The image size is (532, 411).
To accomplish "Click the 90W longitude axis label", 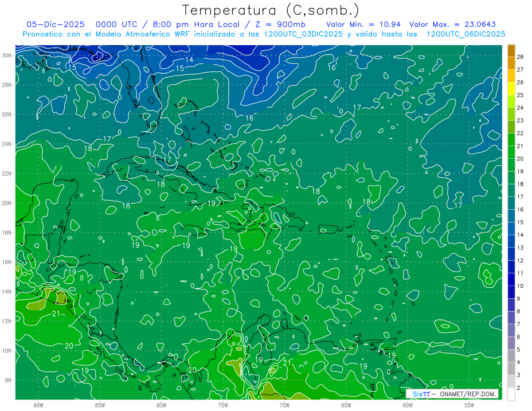I will click(38, 405).
